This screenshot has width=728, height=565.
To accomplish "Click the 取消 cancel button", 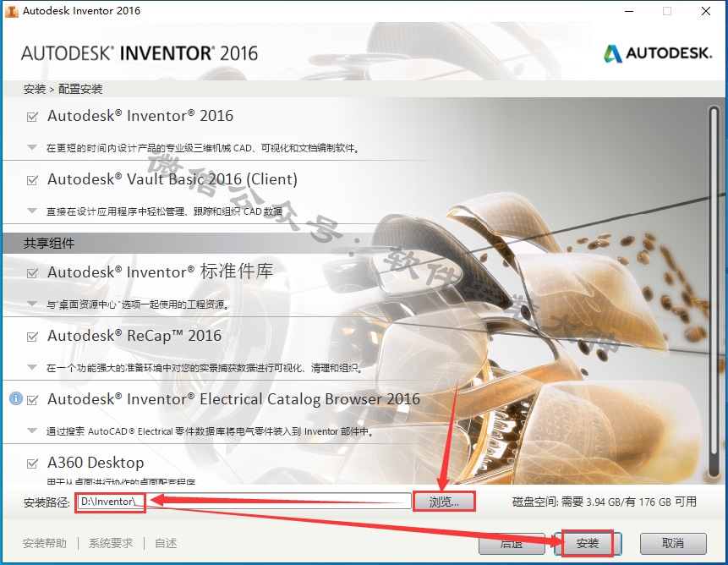I will pos(673,543).
